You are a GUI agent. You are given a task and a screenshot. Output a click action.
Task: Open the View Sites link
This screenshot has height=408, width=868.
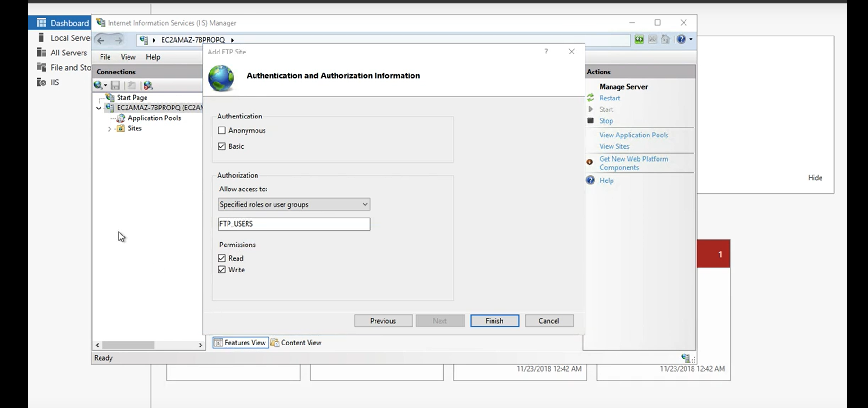(614, 146)
